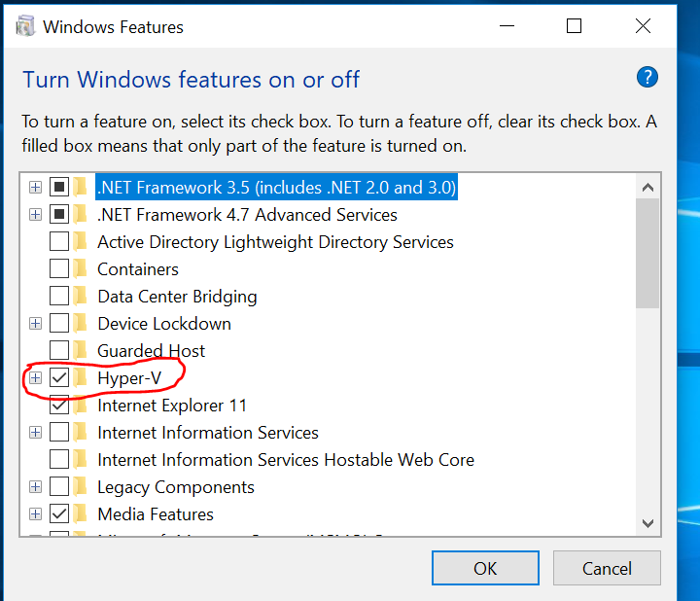Viewport: 700px width, 601px height.
Task: Expand the Legacy Components node
Action: pos(35,486)
